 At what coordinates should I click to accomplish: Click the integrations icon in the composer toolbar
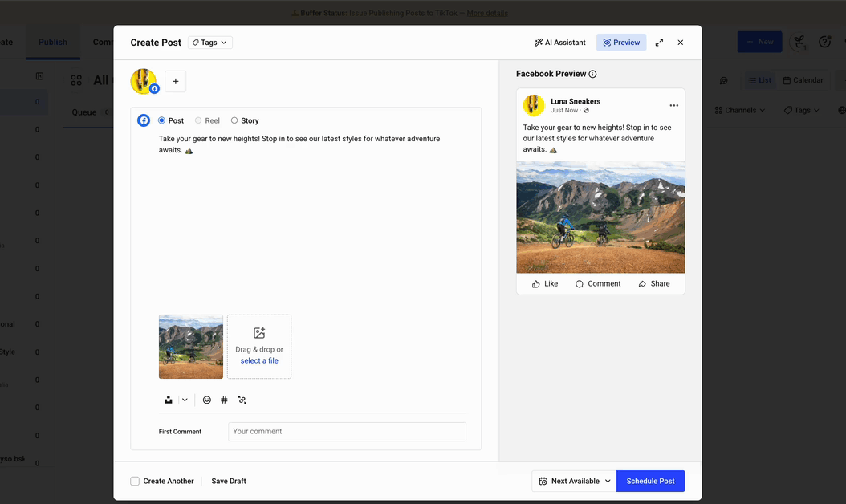click(x=242, y=399)
